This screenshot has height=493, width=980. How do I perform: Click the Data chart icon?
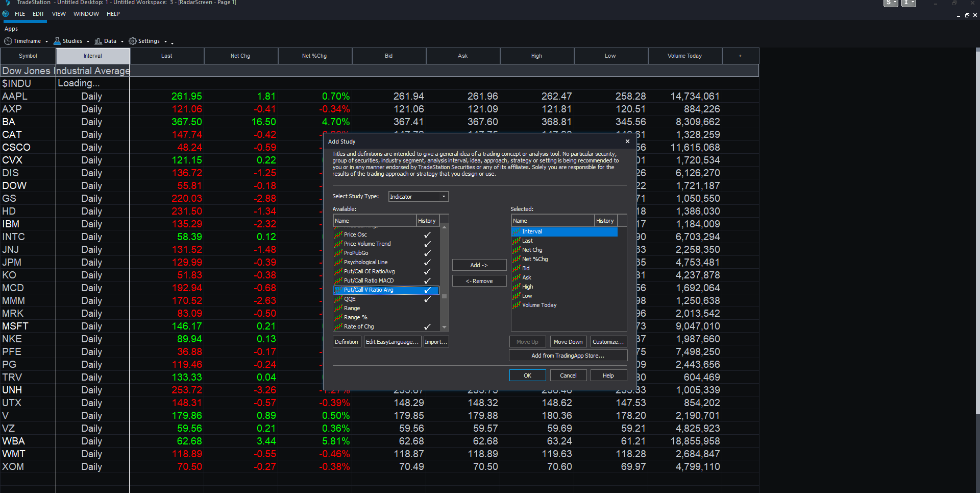(x=98, y=41)
